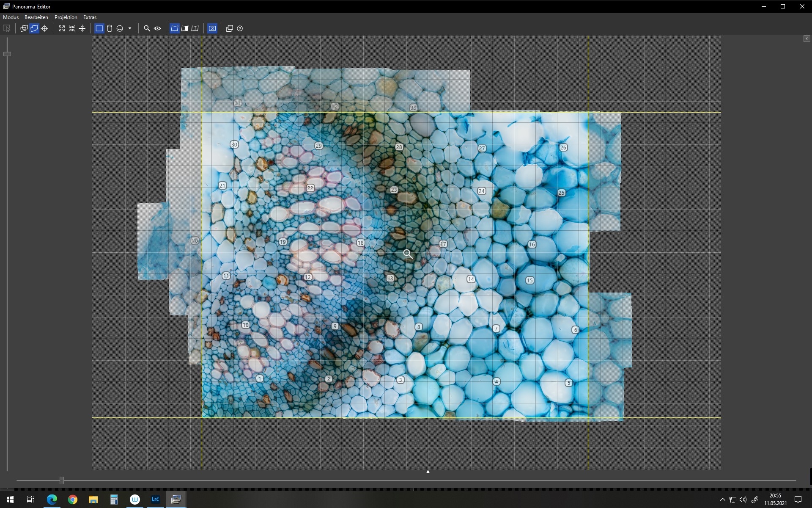Toggle the half-shaded blend view mode
812x508 pixels.
(x=185, y=28)
